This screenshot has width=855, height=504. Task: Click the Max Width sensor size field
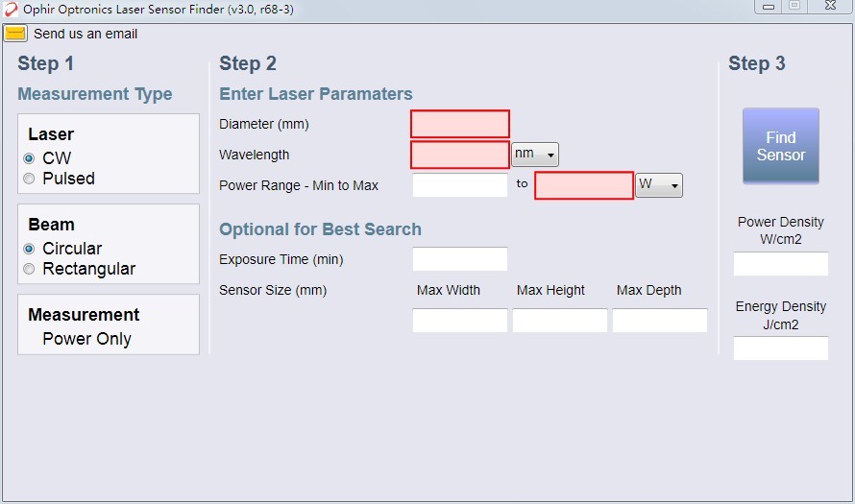click(x=460, y=321)
